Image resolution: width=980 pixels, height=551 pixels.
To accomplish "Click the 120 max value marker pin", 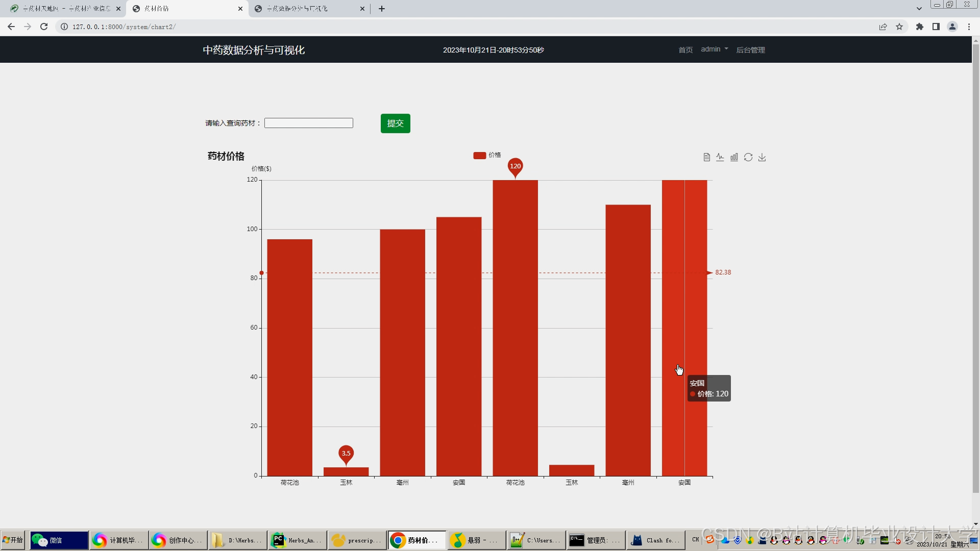I will click(515, 166).
